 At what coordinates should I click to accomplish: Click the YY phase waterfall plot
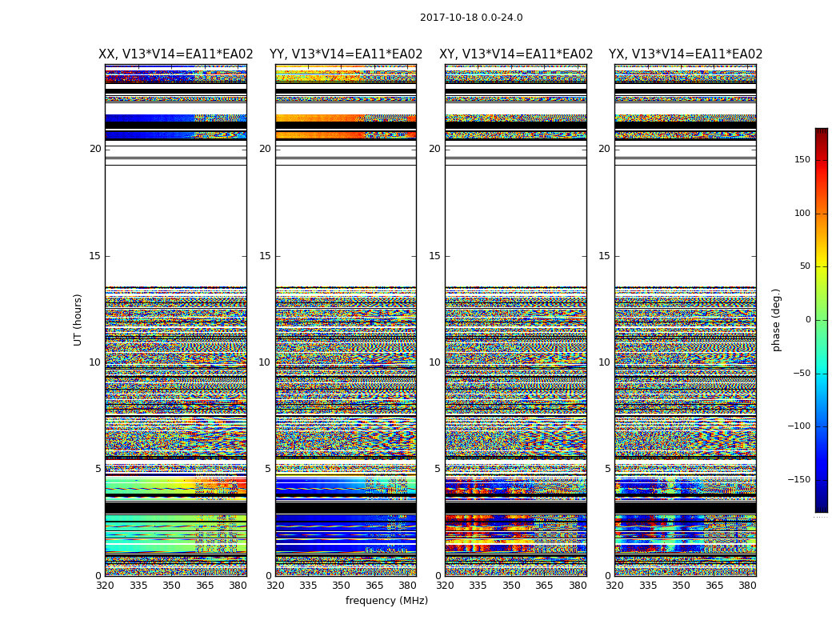tap(346, 320)
